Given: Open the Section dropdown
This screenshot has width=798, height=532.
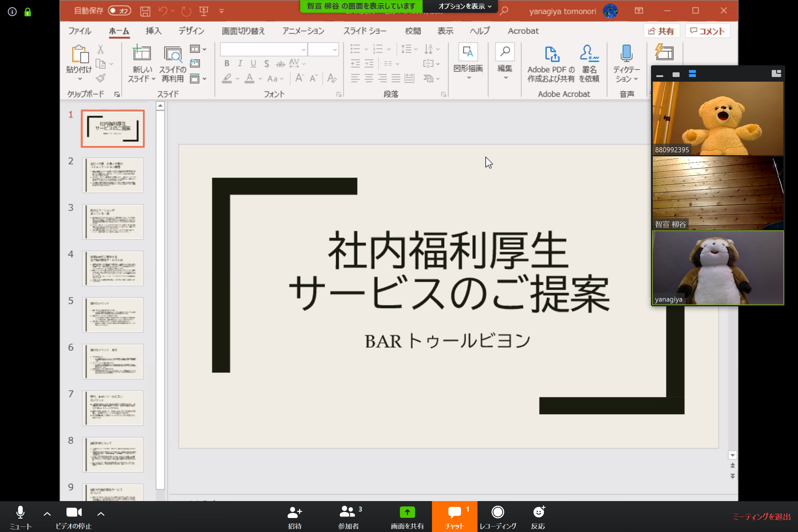Looking at the screenshot, I should point(198,78).
